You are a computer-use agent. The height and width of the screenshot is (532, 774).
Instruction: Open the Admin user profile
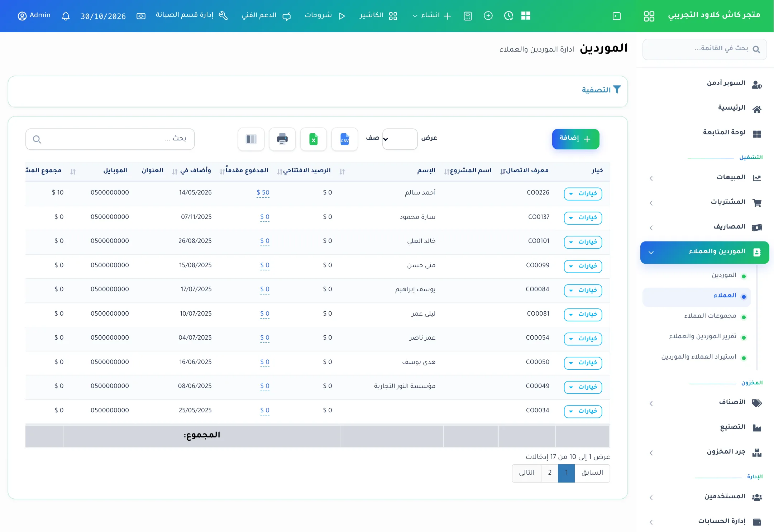(34, 16)
